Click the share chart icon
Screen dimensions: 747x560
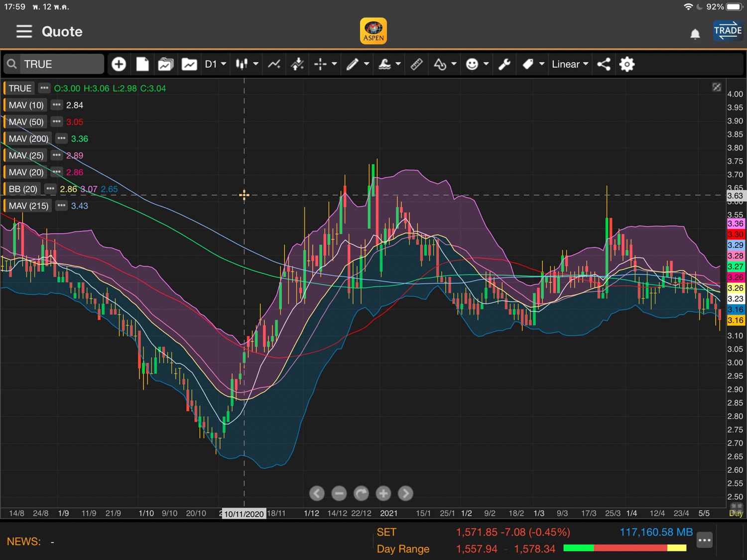point(604,64)
